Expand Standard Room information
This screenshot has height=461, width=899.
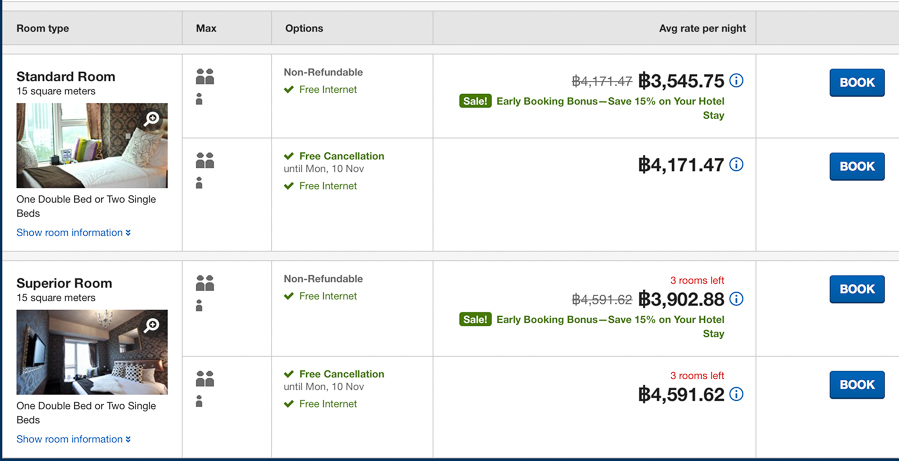coord(73,232)
